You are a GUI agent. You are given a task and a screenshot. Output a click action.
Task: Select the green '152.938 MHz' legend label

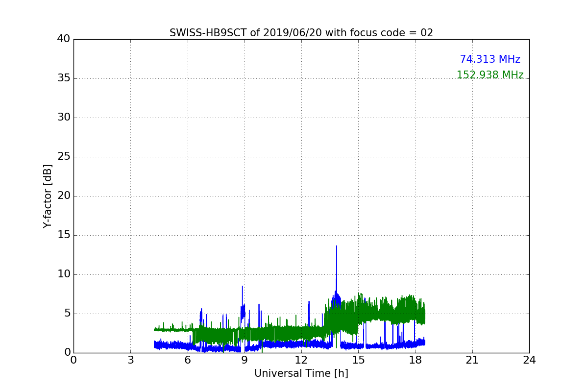[490, 75]
